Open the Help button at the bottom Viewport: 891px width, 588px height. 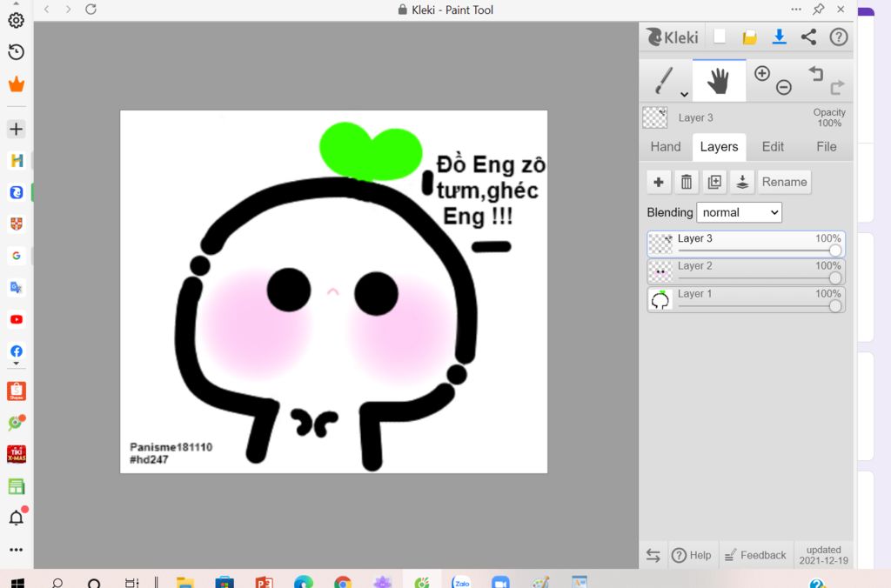(692, 555)
